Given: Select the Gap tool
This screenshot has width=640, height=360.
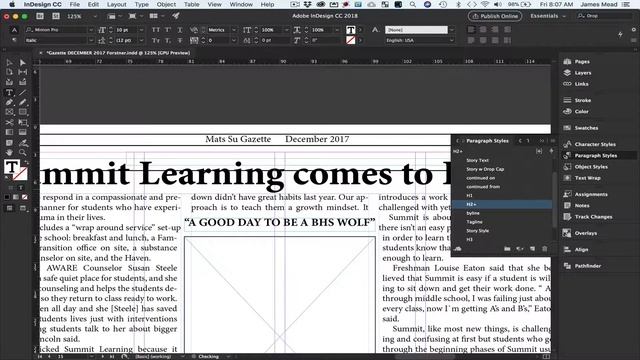Looking at the screenshot, I should 23,72.
